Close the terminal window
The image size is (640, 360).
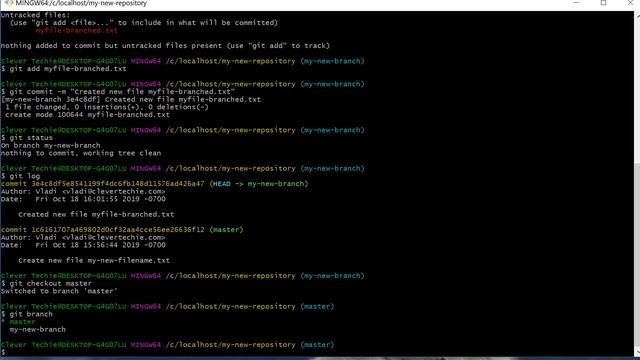[x=630, y=3]
